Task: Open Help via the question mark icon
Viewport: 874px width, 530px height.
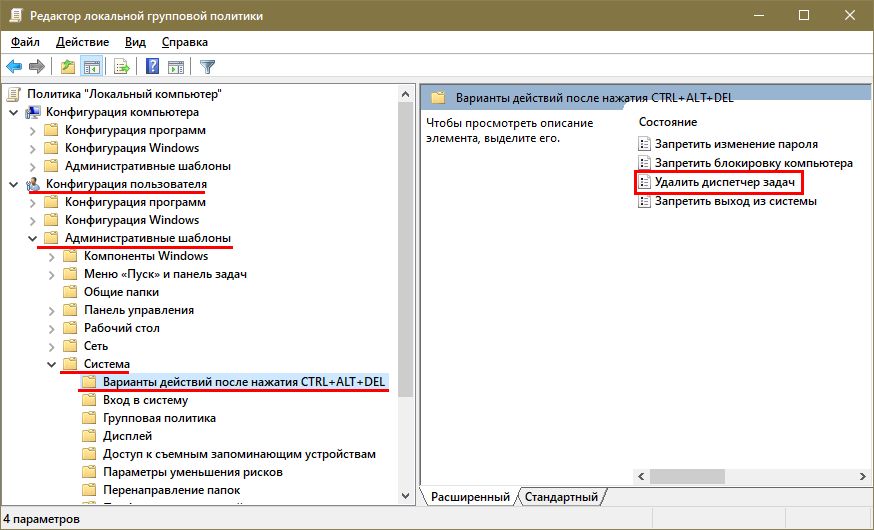Action: pyautogui.click(x=153, y=67)
